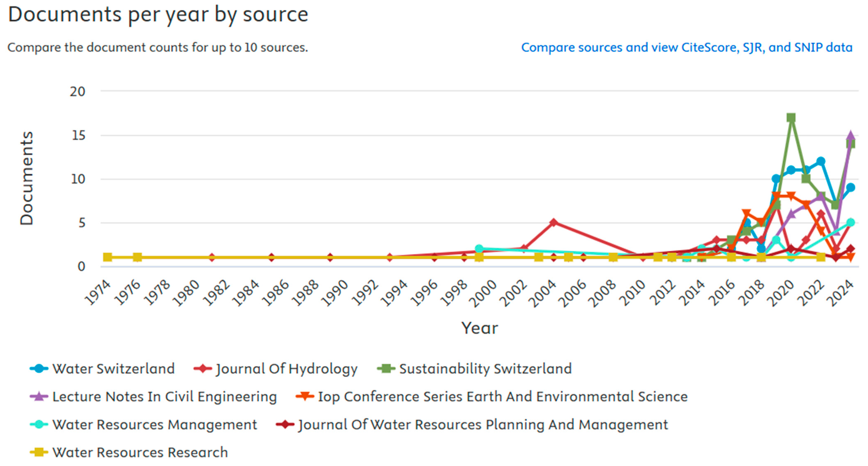Click Lecture Notes purple triangle legend marker

pos(39,396)
